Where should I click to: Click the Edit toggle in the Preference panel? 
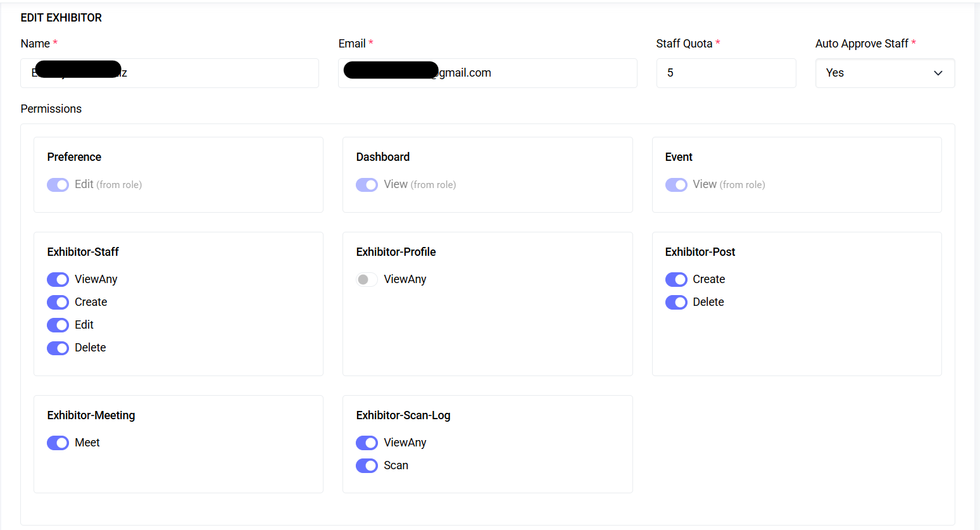58,184
